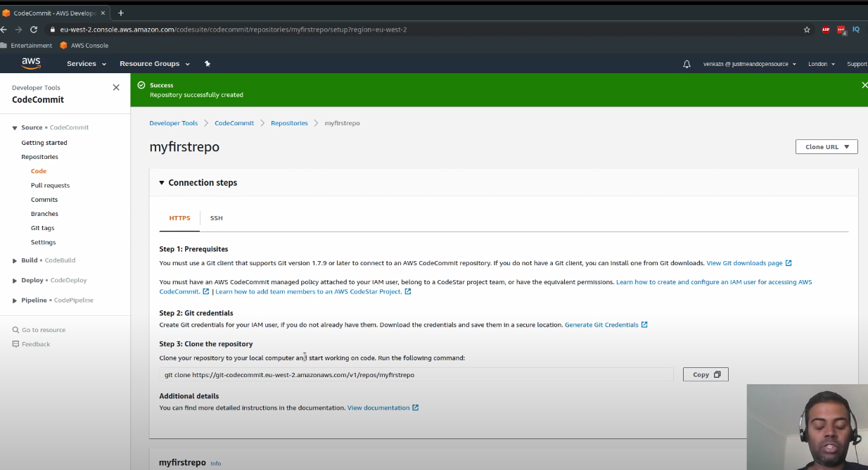Screen dimensions: 868x470
Task: Open Code in sidebar
Action: click(39, 171)
